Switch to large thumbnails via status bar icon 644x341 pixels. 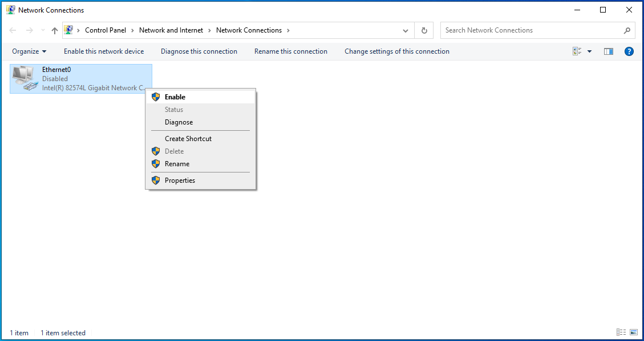pos(633,332)
